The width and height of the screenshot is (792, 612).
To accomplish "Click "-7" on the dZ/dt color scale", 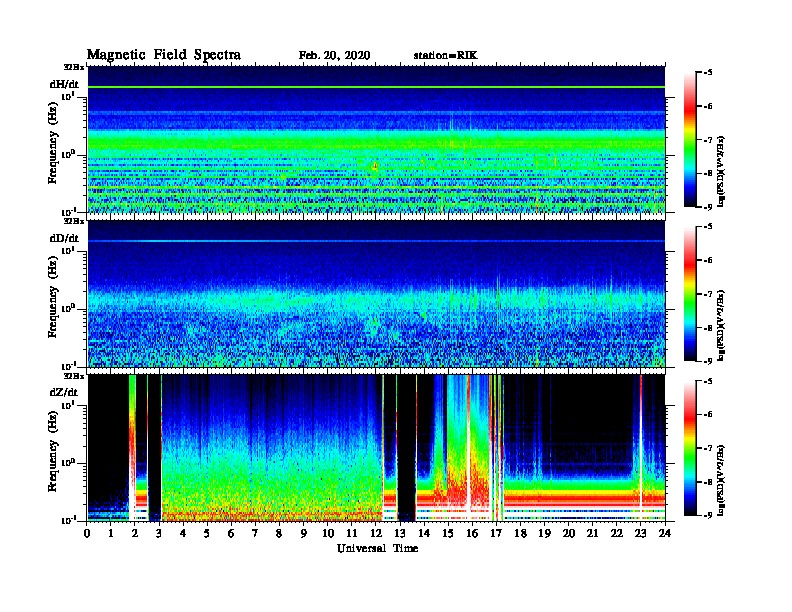I will (x=708, y=448).
